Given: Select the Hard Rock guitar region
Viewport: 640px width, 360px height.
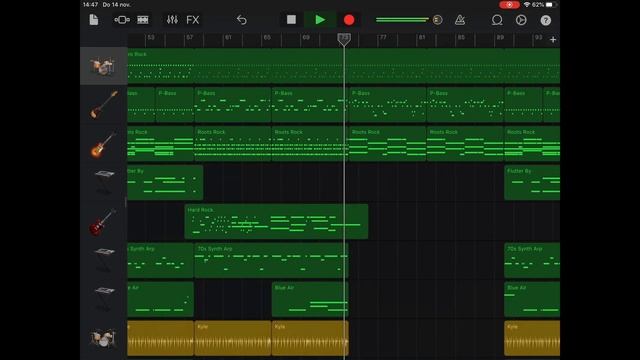Looking at the screenshot, I should click(276, 222).
